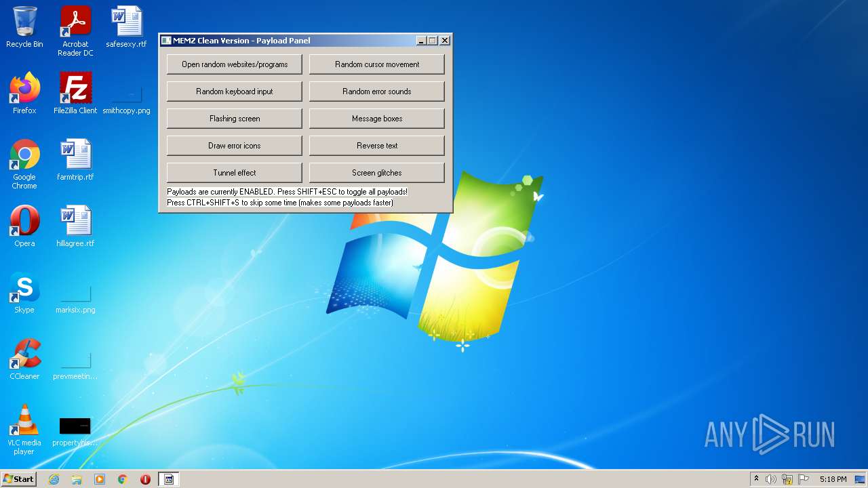Image resolution: width=868 pixels, height=488 pixels.
Task: Click Show desktop button at taskbar end
Action: coord(861,479)
